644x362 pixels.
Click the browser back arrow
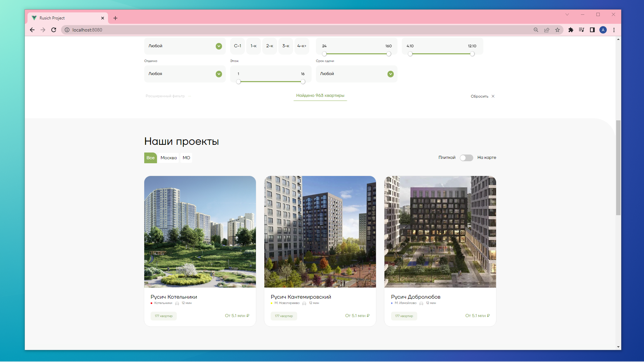pos(32,30)
